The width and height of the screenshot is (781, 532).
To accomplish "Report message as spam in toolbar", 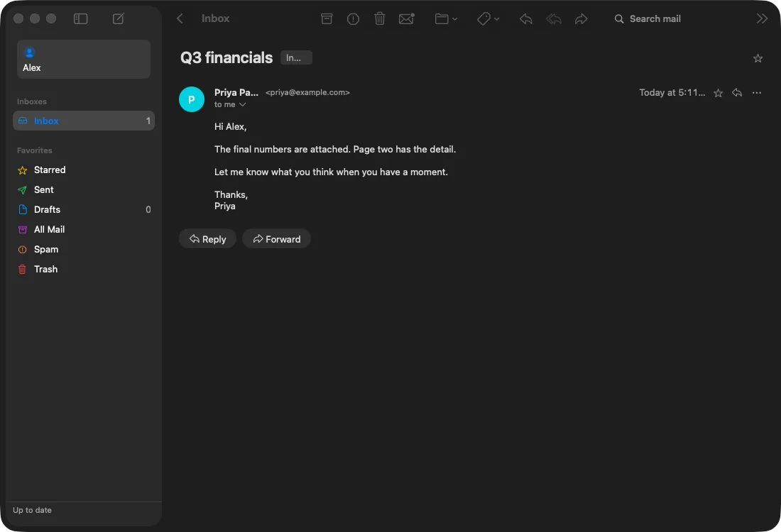I will tap(353, 19).
